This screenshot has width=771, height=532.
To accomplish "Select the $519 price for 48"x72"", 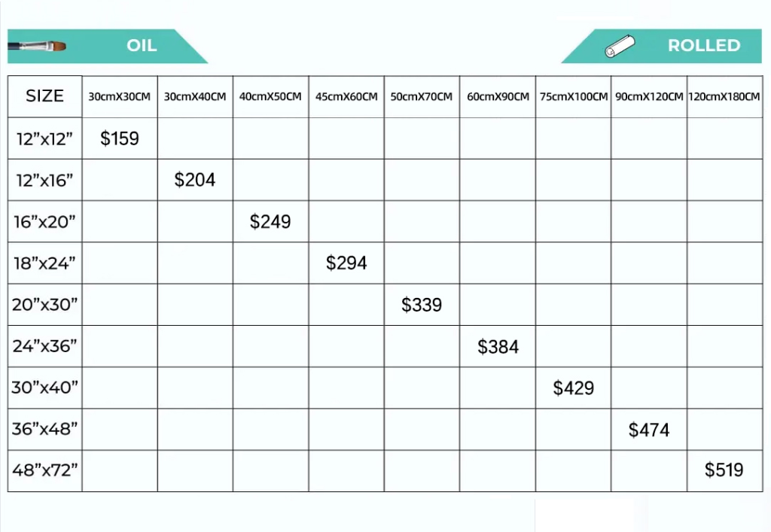I will coord(724,470).
